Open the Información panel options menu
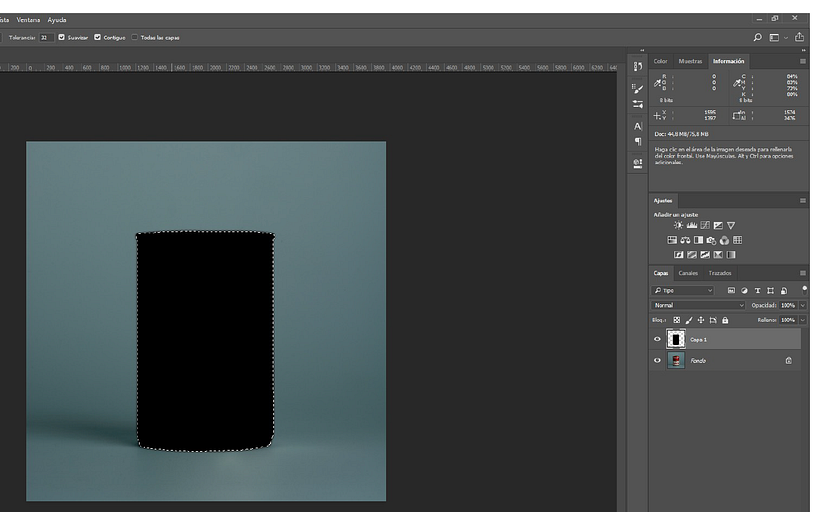The width and height of the screenshot is (820, 512). 803,61
